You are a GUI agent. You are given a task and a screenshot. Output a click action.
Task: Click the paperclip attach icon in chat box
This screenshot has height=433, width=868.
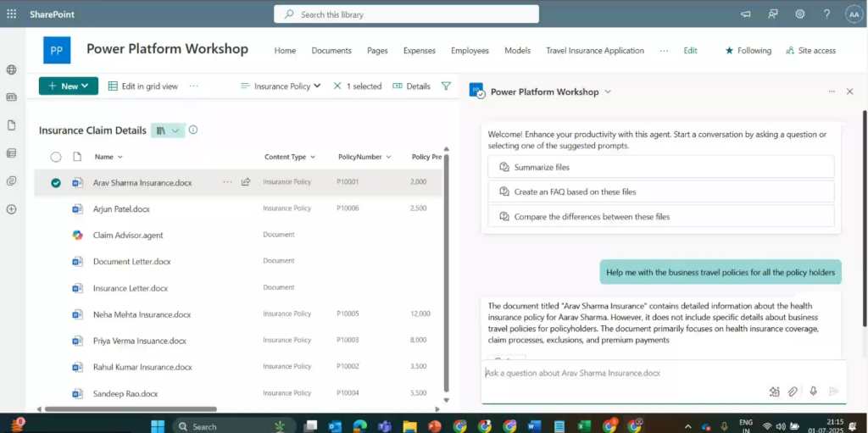tap(793, 391)
